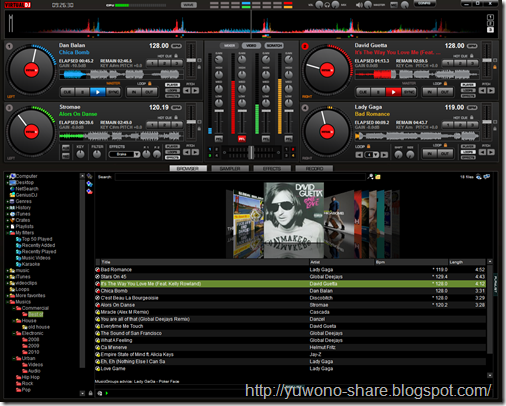
Task: Toggle hot cue lock on deck 1
Action: [176, 56]
